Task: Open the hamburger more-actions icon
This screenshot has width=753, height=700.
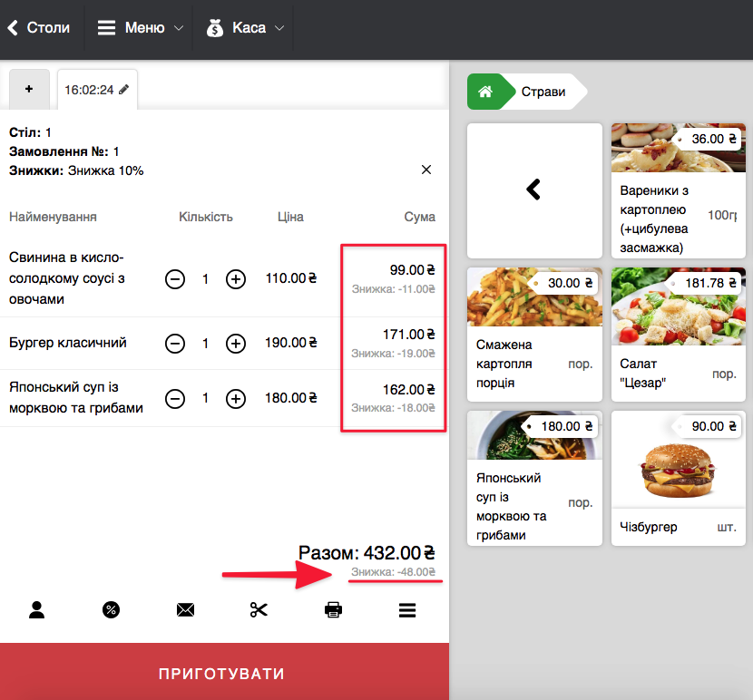Action: pyautogui.click(x=407, y=610)
